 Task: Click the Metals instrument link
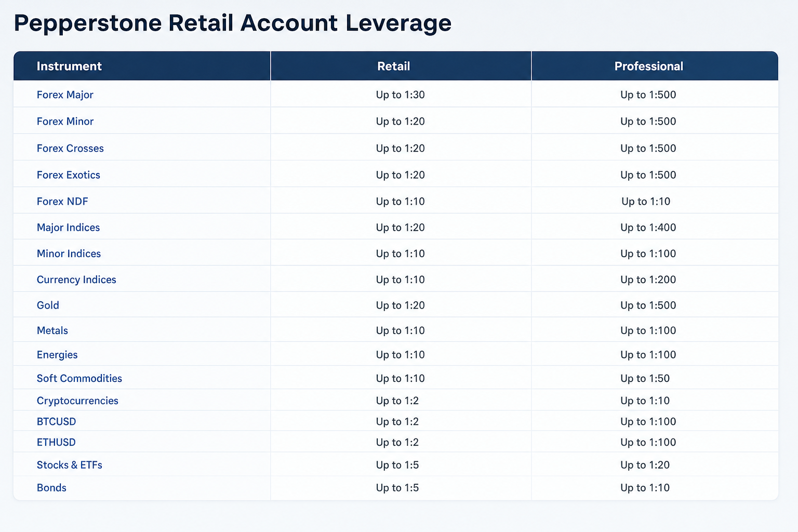(x=52, y=330)
